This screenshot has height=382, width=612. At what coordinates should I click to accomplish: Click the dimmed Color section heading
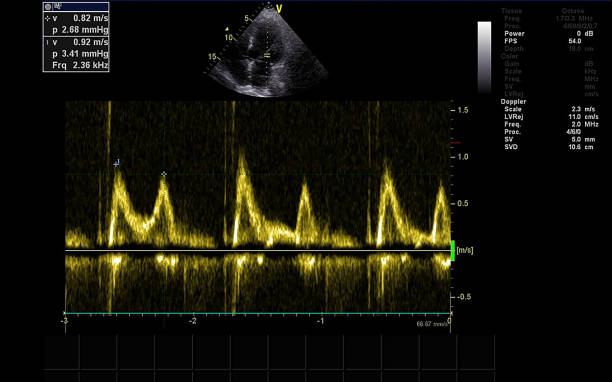(509, 56)
